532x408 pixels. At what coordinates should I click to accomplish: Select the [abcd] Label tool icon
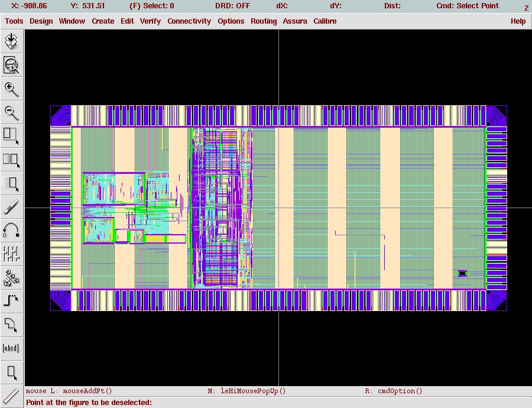tap(12, 348)
